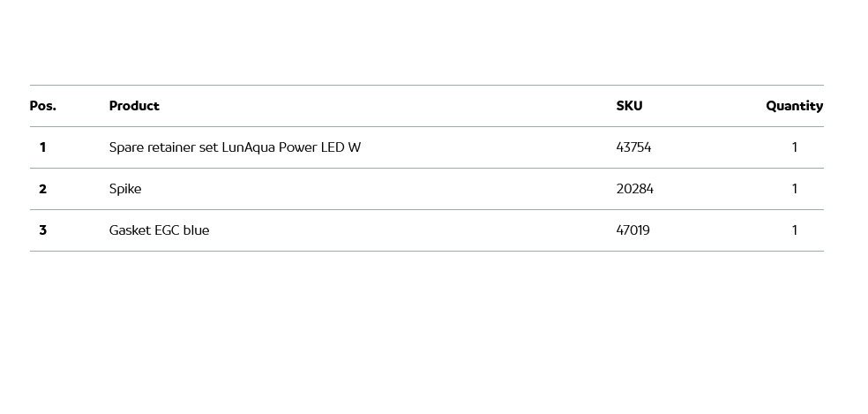868x414 pixels.
Task: Click the Product column header
Action: point(134,106)
